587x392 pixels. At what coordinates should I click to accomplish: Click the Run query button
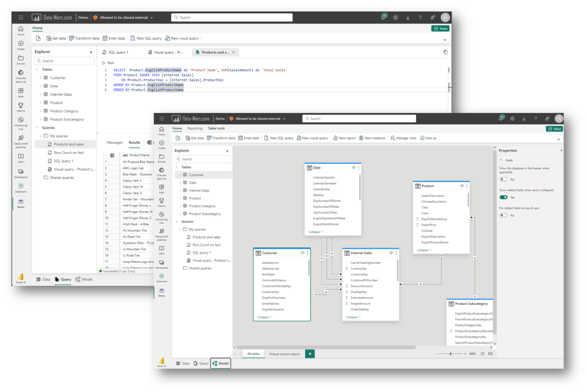tap(108, 63)
